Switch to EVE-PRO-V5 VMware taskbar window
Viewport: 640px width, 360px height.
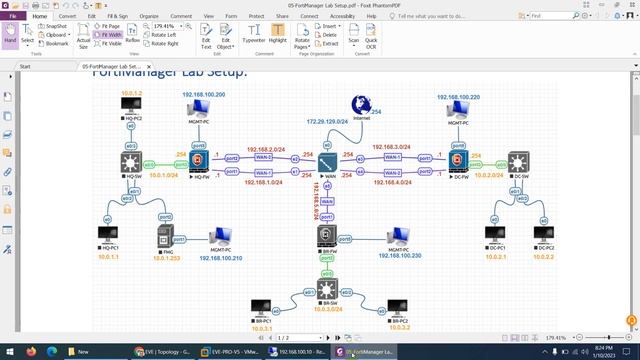[x=231, y=351]
